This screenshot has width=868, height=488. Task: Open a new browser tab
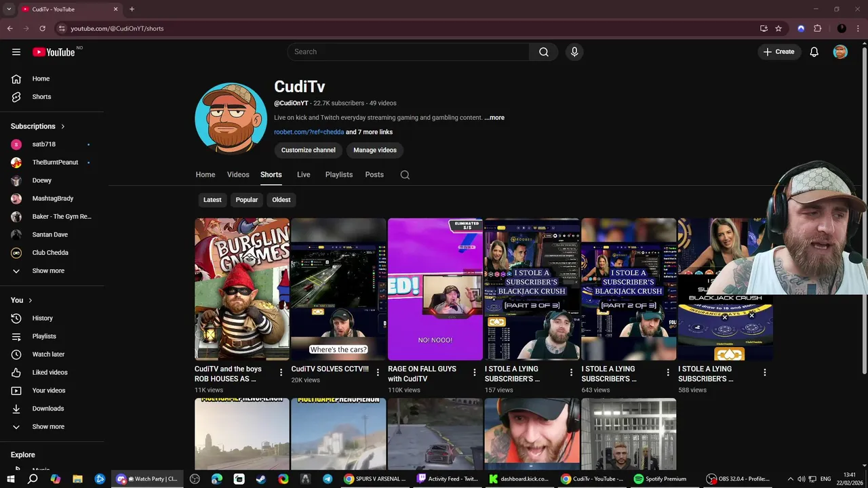click(x=132, y=9)
